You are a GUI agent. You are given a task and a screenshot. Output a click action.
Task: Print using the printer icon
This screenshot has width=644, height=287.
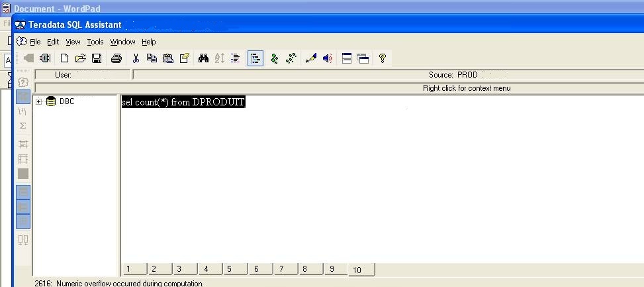[116, 58]
